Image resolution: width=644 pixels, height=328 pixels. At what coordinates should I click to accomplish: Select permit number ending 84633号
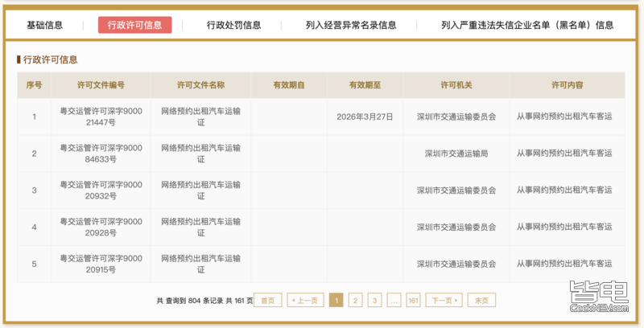coord(101,154)
